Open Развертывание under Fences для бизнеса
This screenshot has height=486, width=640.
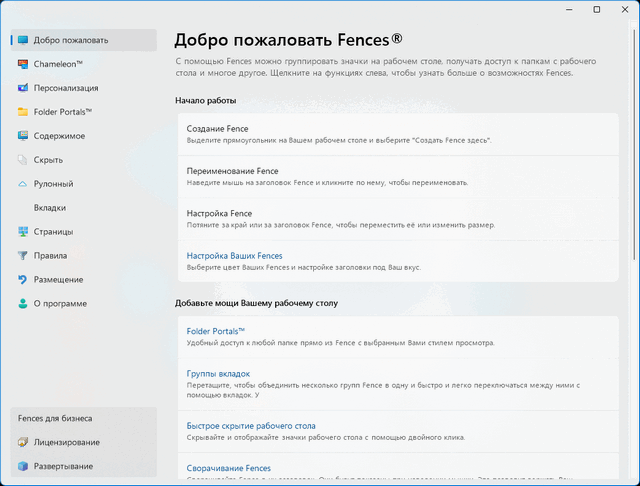(84, 466)
